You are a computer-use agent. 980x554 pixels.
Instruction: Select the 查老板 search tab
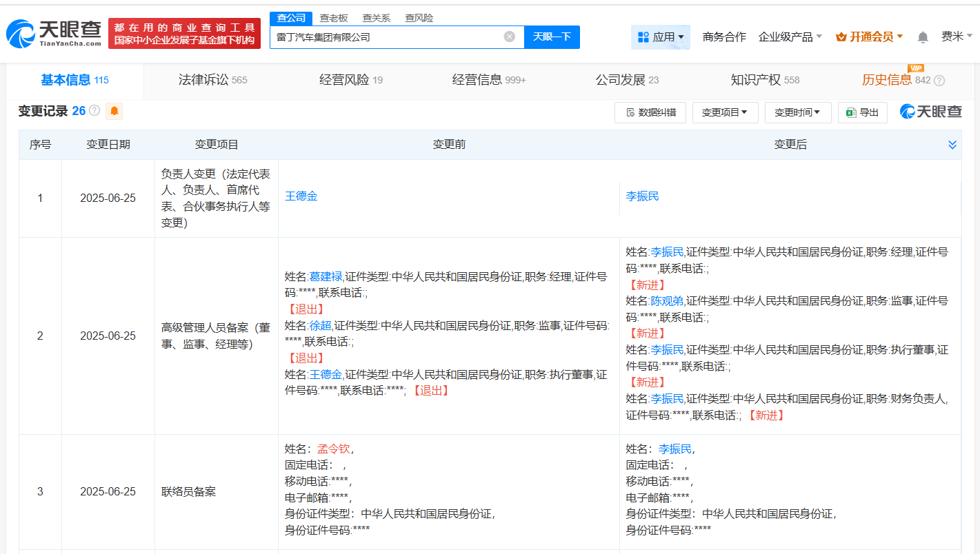coord(334,18)
